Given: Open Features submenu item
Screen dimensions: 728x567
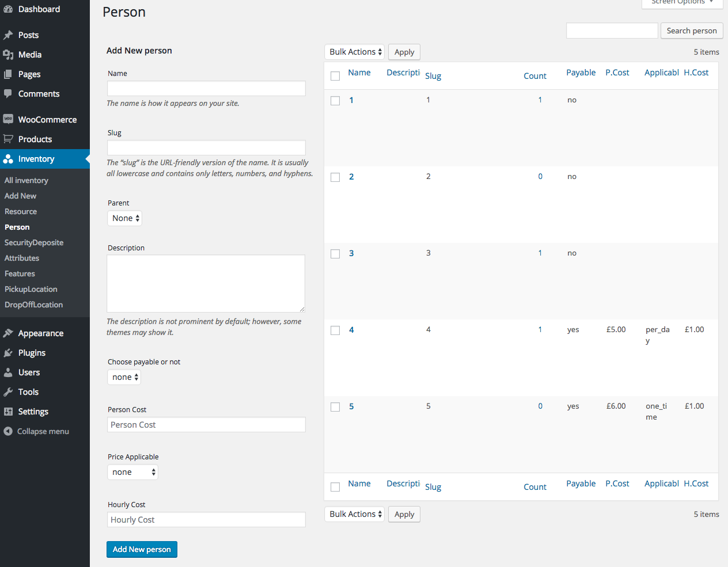Looking at the screenshot, I should pyautogui.click(x=20, y=273).
